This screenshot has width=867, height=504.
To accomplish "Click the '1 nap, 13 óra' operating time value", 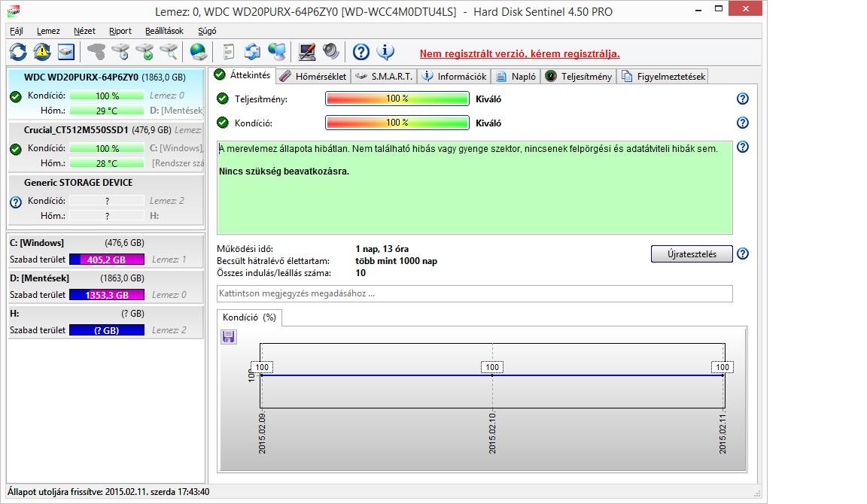I will (382, 249).
